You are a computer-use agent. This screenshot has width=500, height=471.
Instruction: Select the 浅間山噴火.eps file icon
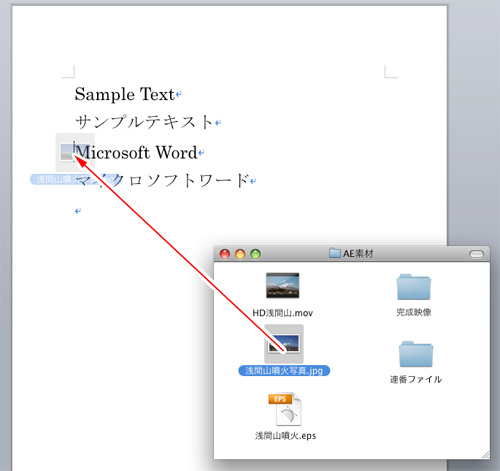285,409
